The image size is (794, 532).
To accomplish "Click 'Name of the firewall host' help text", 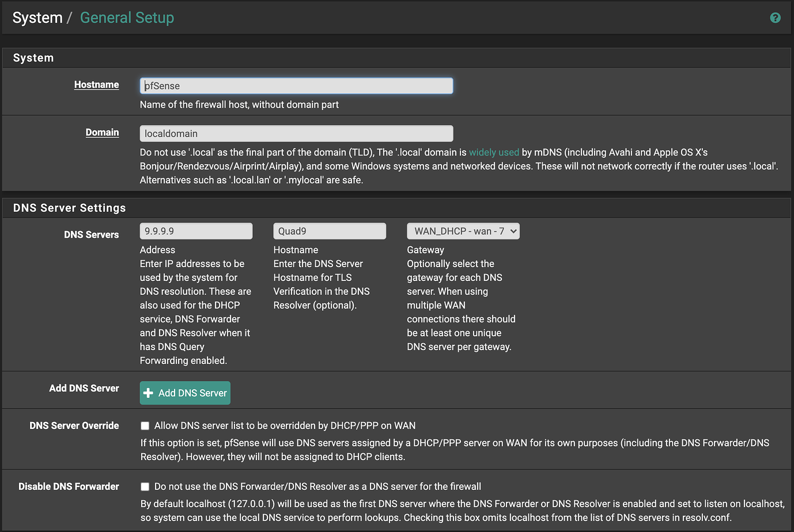I will tap(239, 105).
